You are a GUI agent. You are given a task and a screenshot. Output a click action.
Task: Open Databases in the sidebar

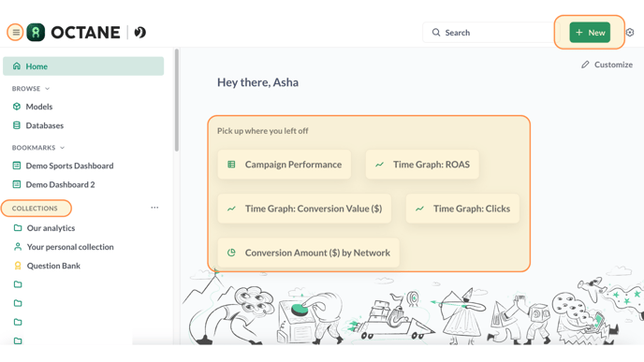pos(83,125)
